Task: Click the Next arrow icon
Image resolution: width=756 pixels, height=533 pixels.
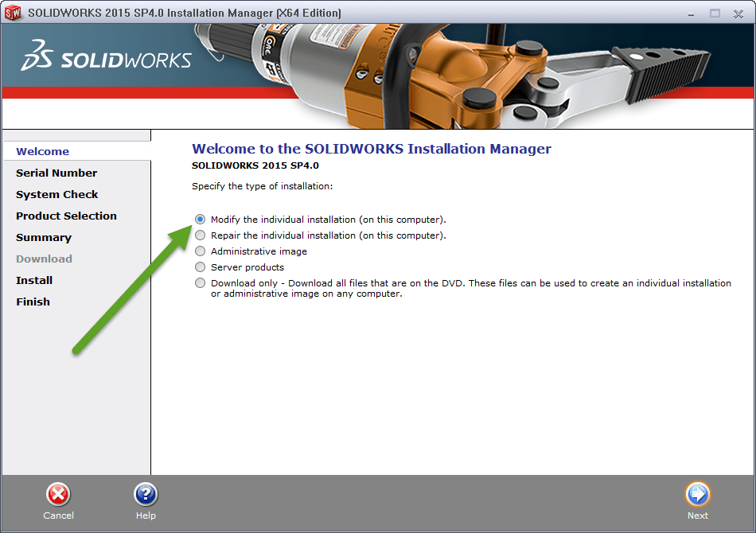Action: pos(698,494)
